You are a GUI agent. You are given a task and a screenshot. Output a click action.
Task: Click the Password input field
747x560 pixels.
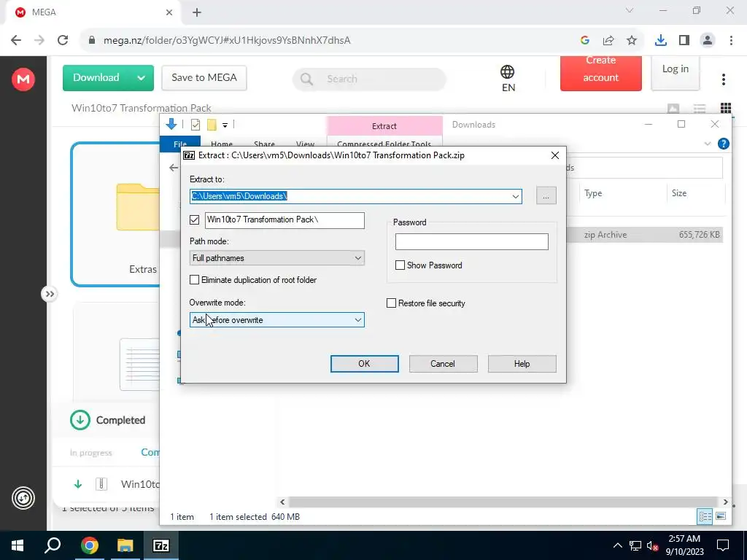point(472,241)
